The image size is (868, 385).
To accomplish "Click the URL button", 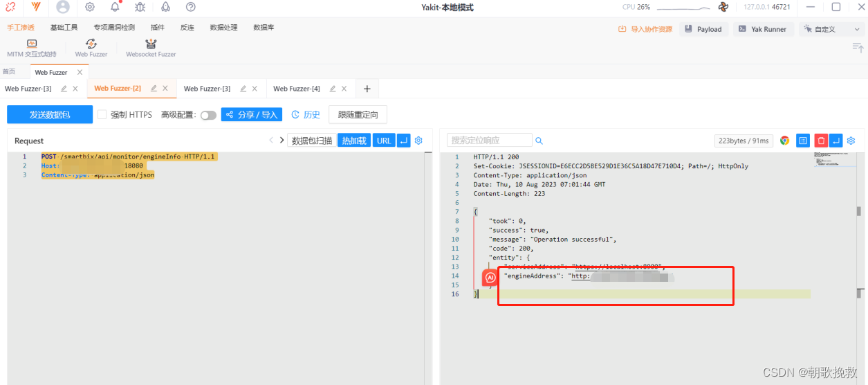I will click(x=384, y=141).
